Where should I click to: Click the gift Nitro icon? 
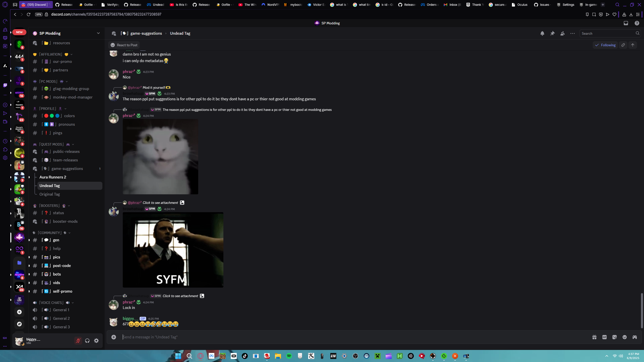pyautogui.click(x=594, y=337)
